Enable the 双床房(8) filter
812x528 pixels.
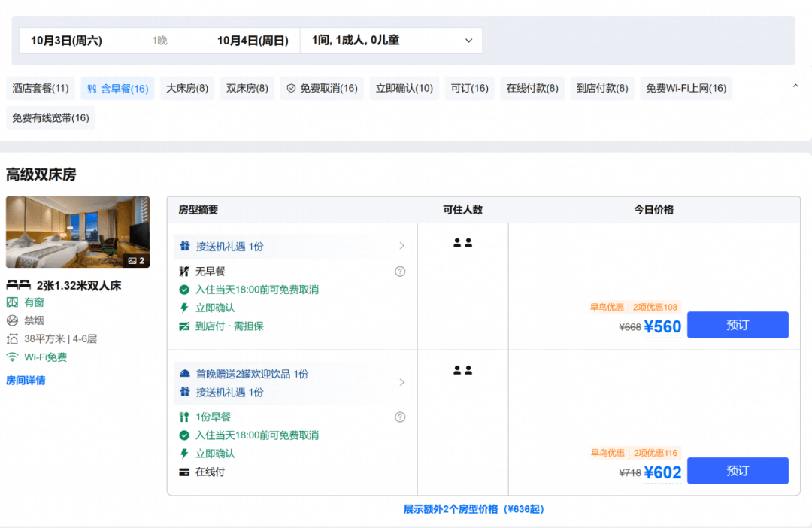247,88
